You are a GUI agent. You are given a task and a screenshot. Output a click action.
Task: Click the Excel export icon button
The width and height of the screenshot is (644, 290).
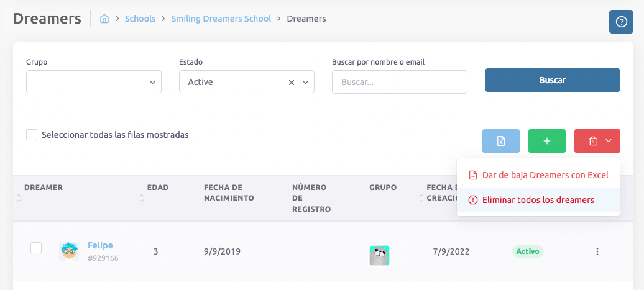[x=500, y=141]
